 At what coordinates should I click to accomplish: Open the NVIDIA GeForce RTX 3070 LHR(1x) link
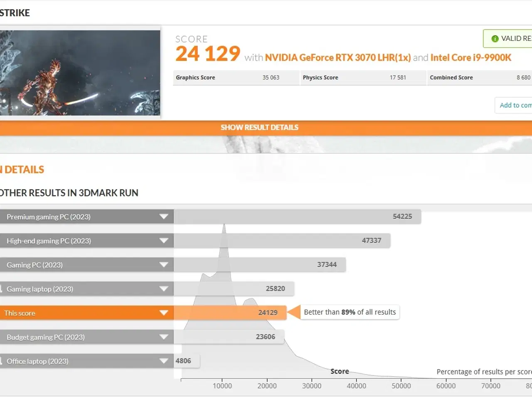[x=337, y=57]
